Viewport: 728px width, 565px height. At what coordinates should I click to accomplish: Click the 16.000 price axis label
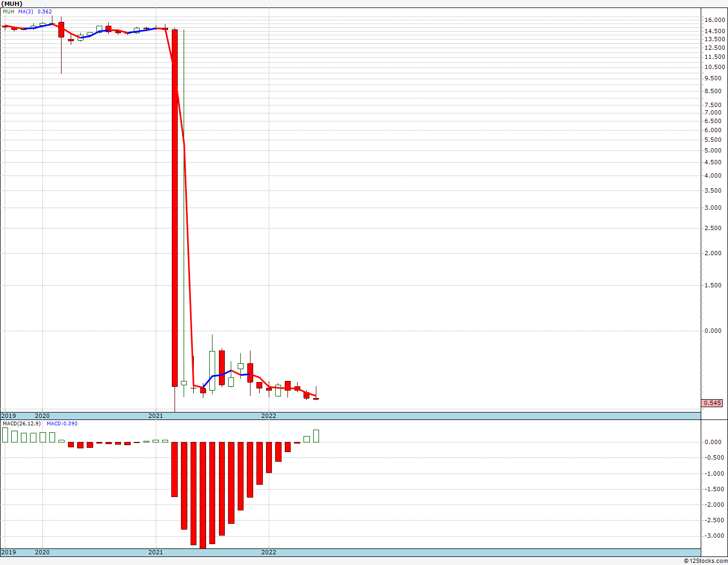click(x=715, y=20)
